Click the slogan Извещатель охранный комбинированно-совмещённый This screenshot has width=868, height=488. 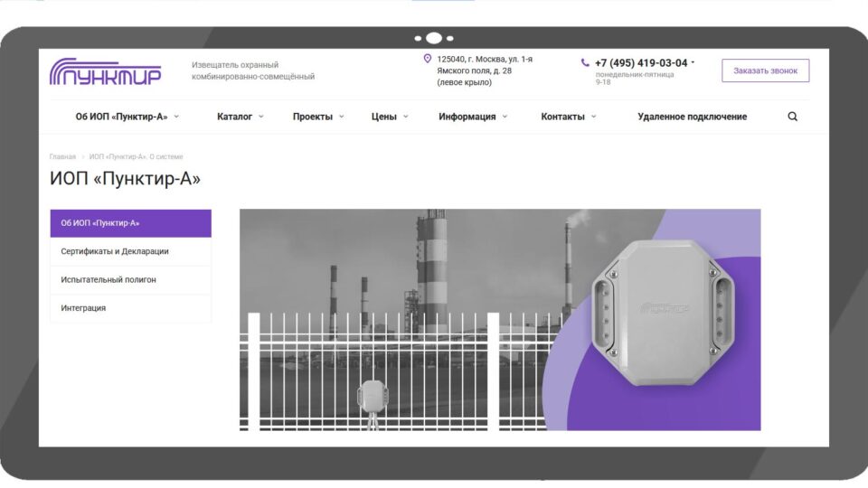coord(253,70)
